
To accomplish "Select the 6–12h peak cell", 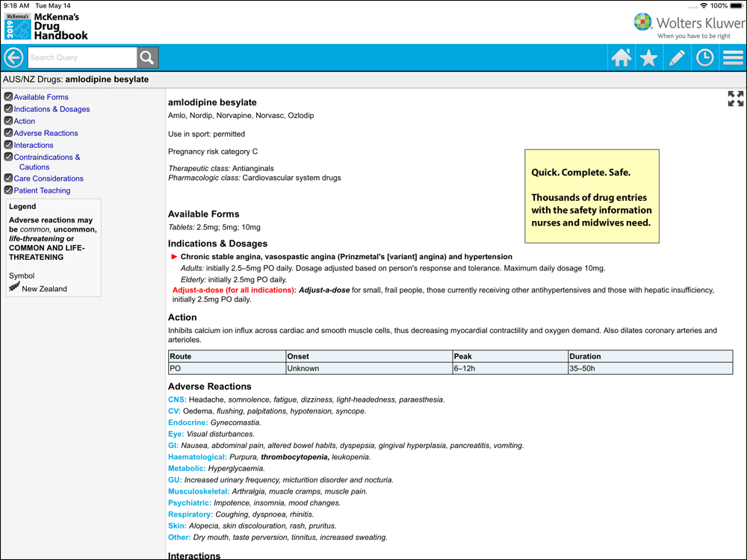I will (x=510, y=368).
